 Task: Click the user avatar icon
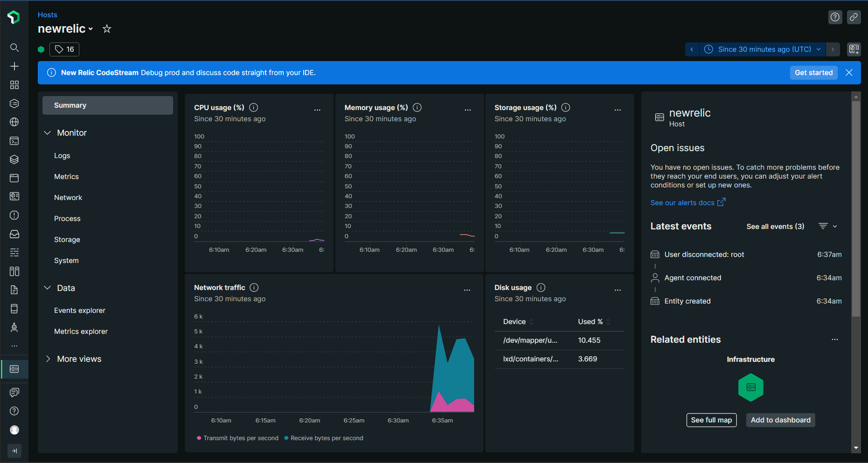14,430
